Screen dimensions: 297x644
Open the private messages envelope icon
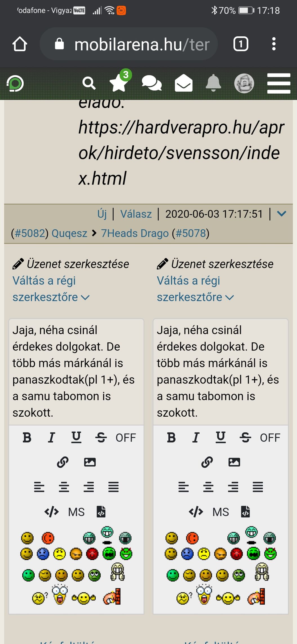point(184,83)
